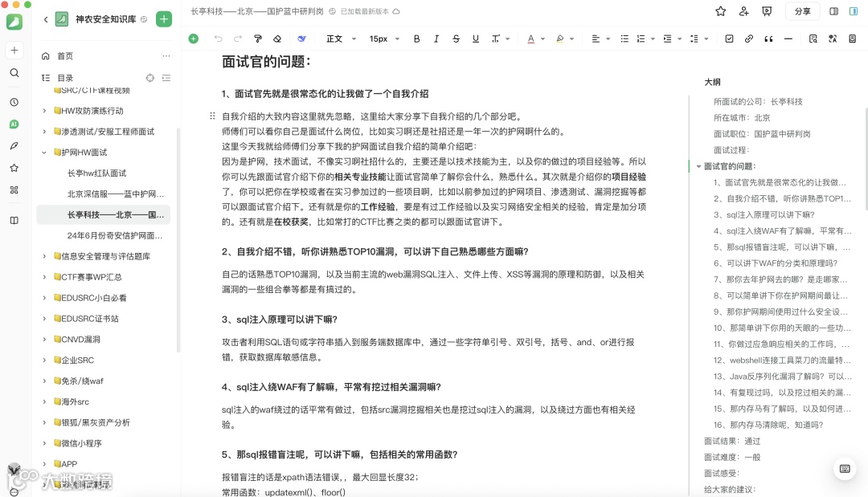Open the 首页 home item
The image size is (868, 497).
(x=65, y=56)
